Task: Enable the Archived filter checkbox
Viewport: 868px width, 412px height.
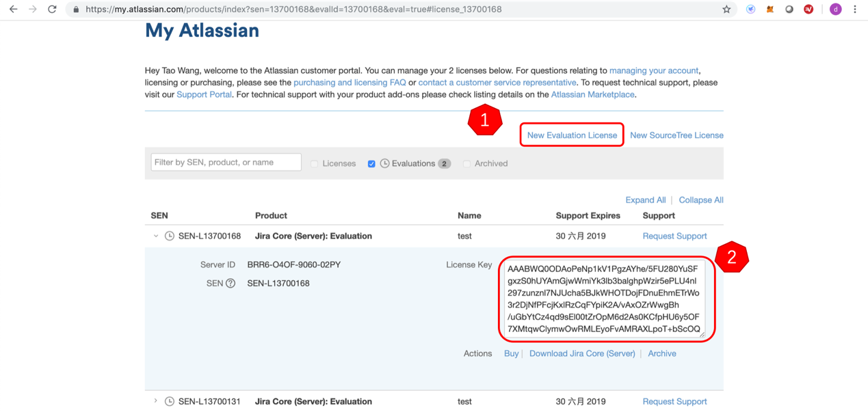Action: coord(466,164)
